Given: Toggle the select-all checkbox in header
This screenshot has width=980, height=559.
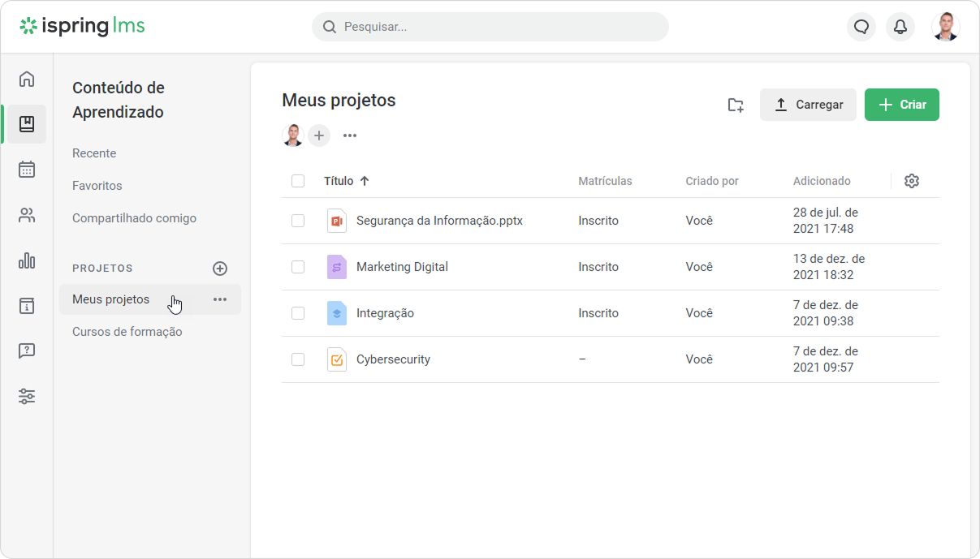Looking at the screenshot, I should point(298,181).
